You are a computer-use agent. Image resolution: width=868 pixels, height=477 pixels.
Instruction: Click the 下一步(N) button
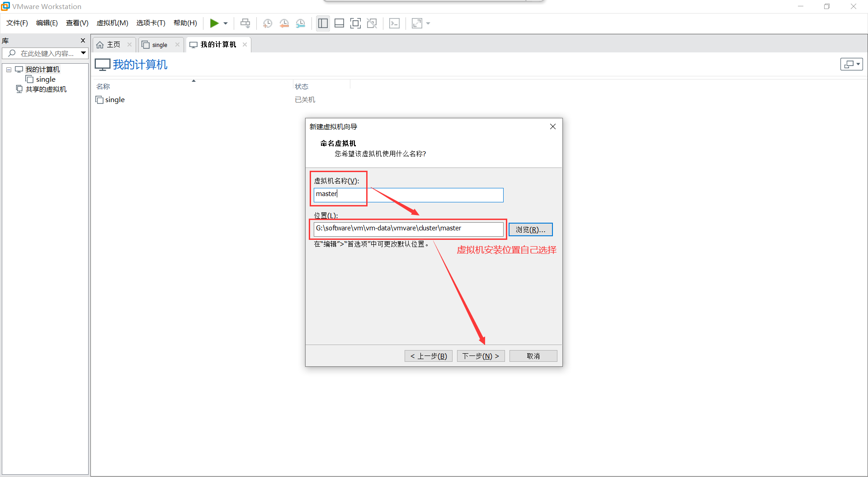coord(481,356)
